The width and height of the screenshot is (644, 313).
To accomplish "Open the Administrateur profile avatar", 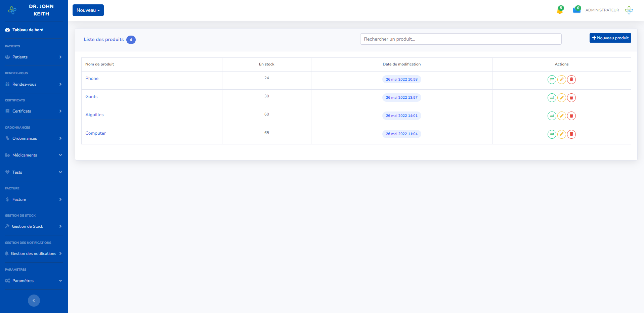I will [x=629, y=10].
